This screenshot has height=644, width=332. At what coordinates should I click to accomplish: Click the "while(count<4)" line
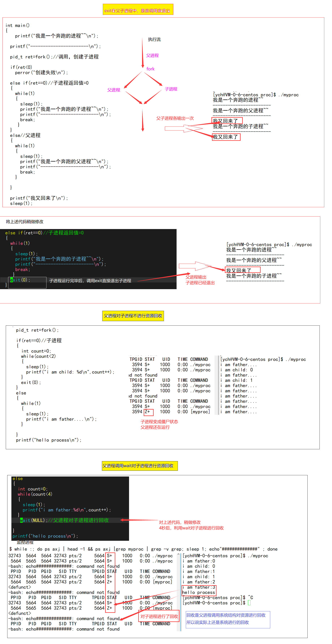[35, 494]
